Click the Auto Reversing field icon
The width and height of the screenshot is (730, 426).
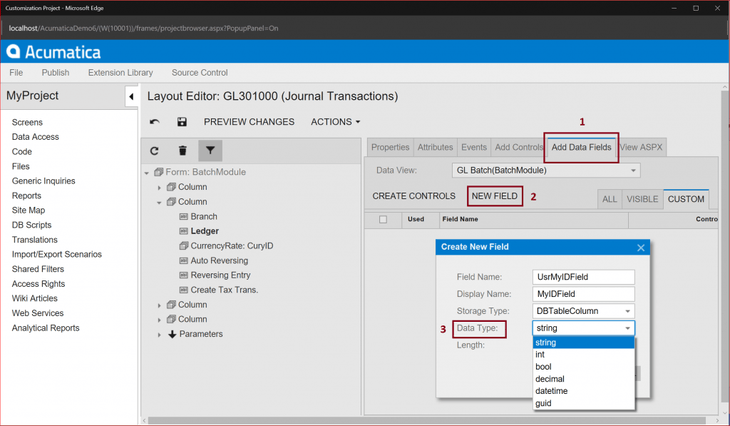click(x=183, y=261)
